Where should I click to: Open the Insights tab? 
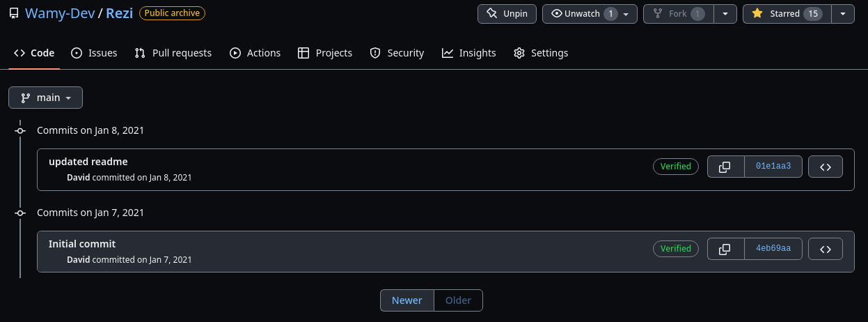click(x=468, y=53)
